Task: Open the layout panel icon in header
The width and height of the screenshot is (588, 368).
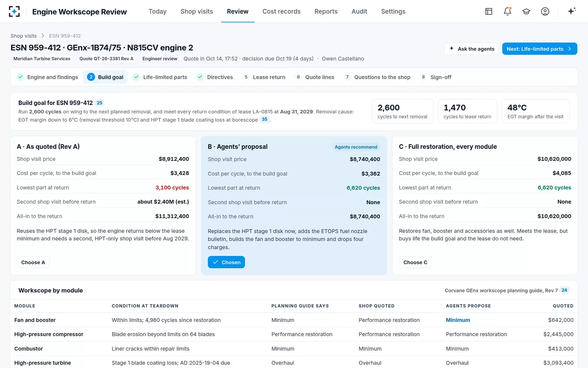Action: pyautogui.click(x=489, y=11)
